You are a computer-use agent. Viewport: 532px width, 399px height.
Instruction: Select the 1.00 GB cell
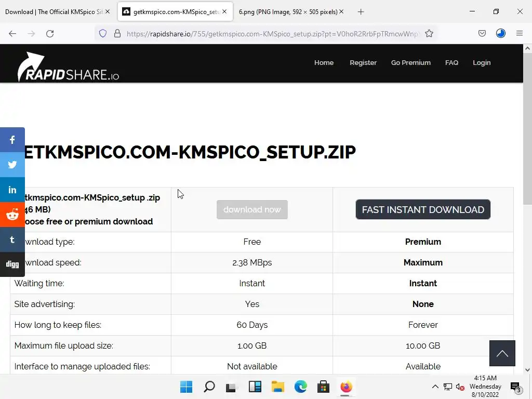[x=252, y=345]
